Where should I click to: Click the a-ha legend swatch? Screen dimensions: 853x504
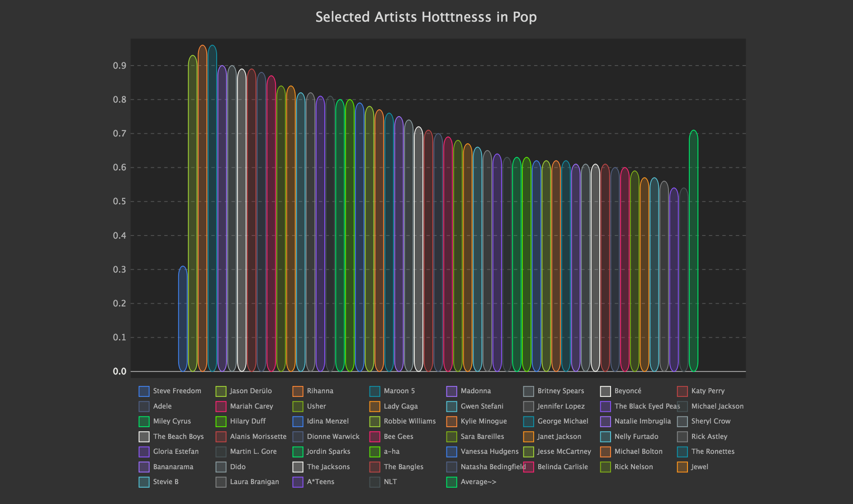tap(374, 452)
